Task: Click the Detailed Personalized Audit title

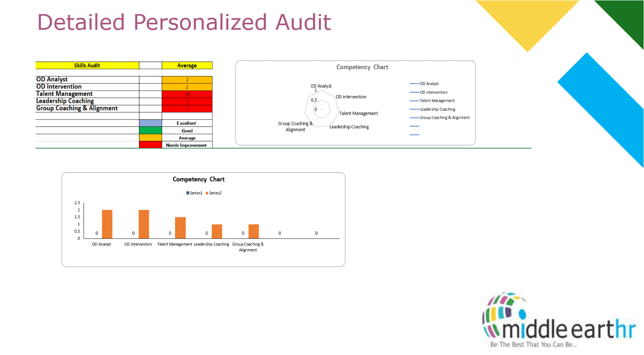Action: 184,22
